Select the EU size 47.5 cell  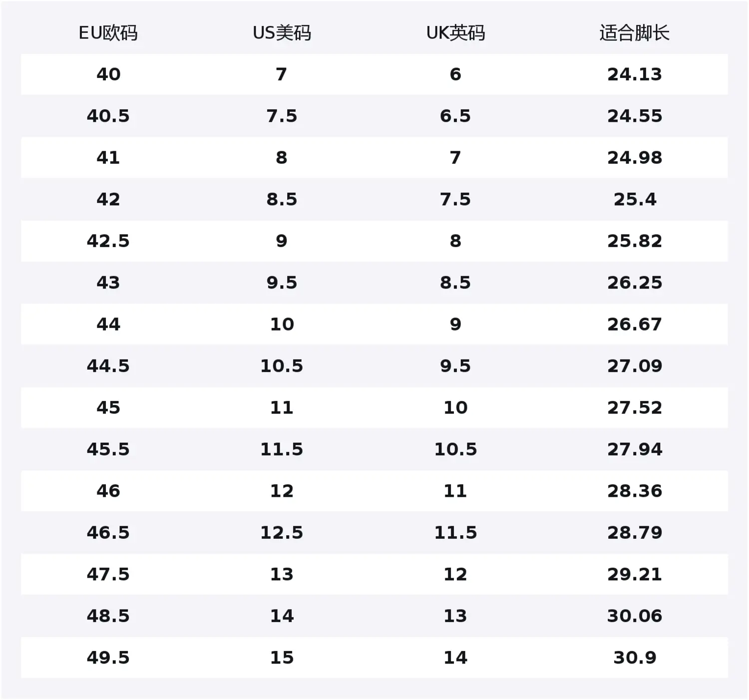(x=108, y=574)
